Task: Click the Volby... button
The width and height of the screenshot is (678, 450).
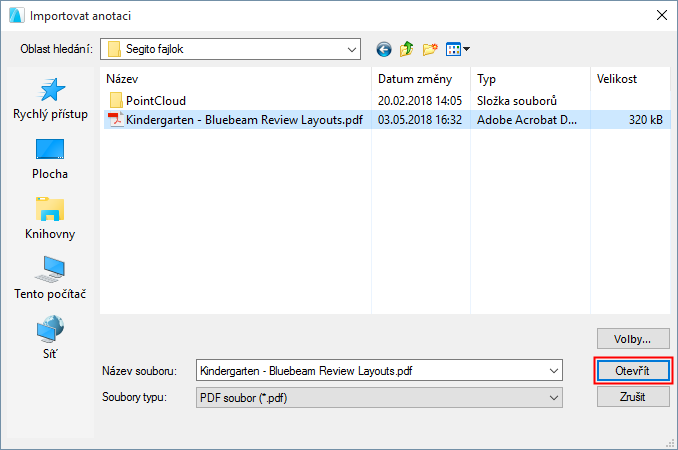Action: point(633,339)
